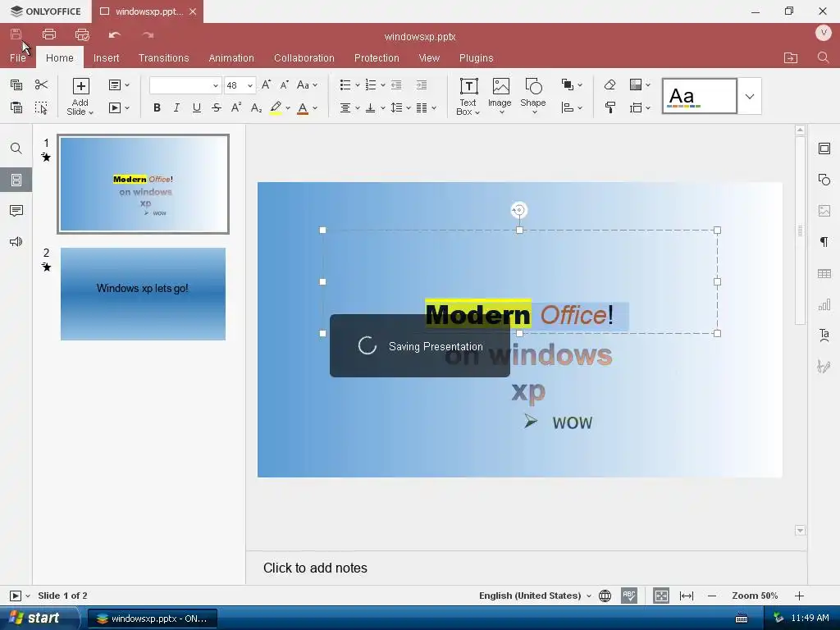
Task: Toggle Superscript formatting
Action: [235, 107]
